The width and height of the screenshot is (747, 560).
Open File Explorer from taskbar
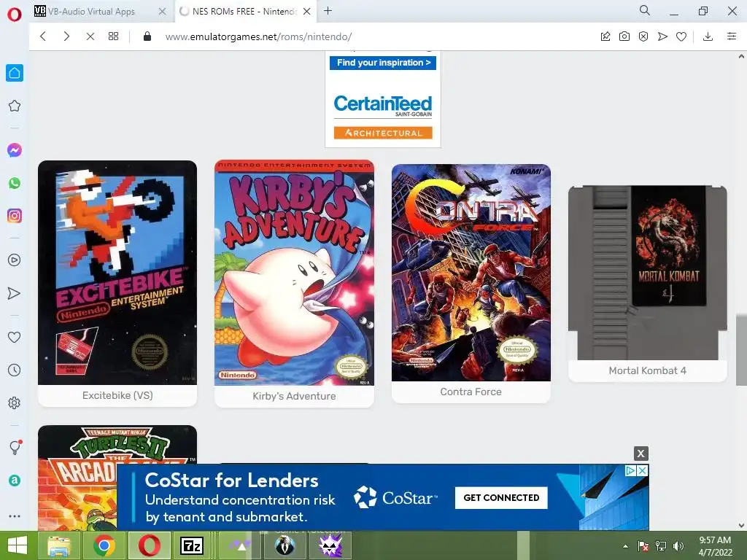point(59,545)
